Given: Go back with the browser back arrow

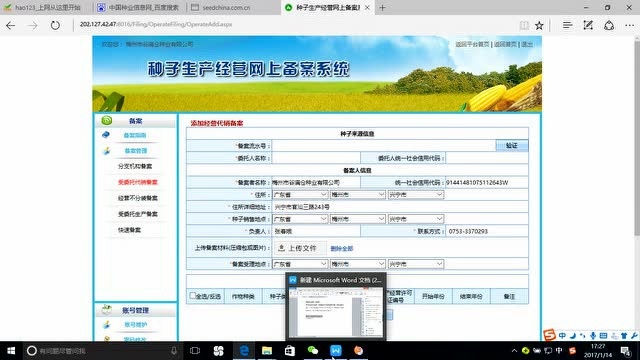Looking at the screenshot, I should pos(11,25).
